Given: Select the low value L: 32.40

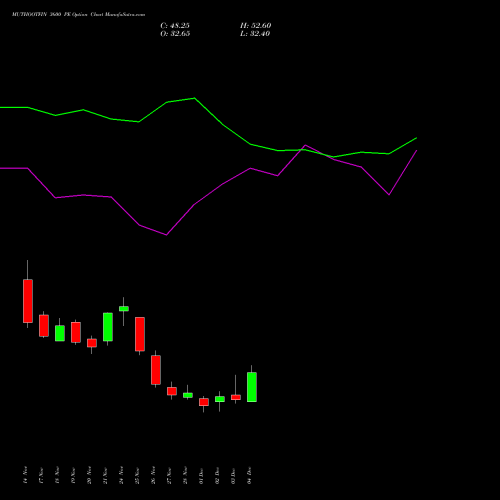Looking at the screenshot, I should [x=255, y=34].
